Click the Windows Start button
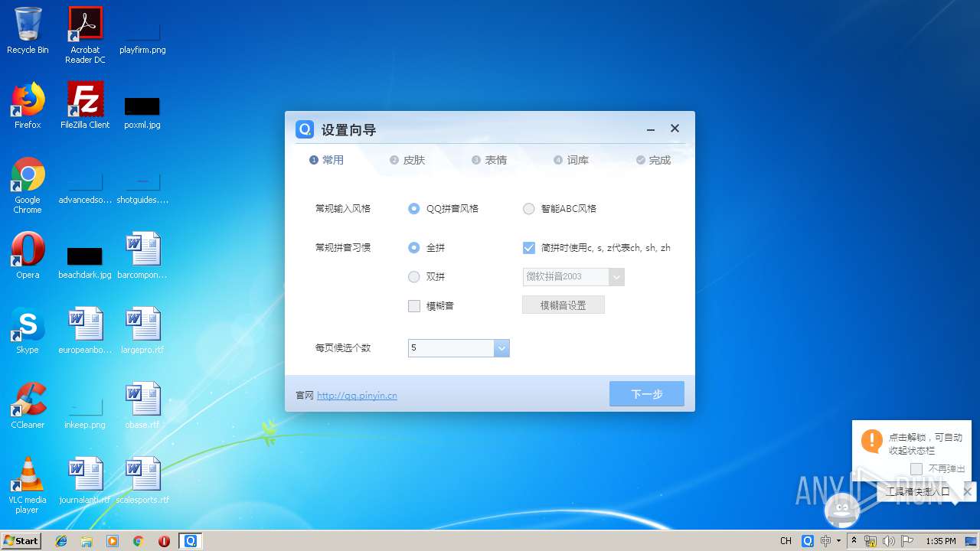Viewport: 980px width, 551px height. pos(21,540)
